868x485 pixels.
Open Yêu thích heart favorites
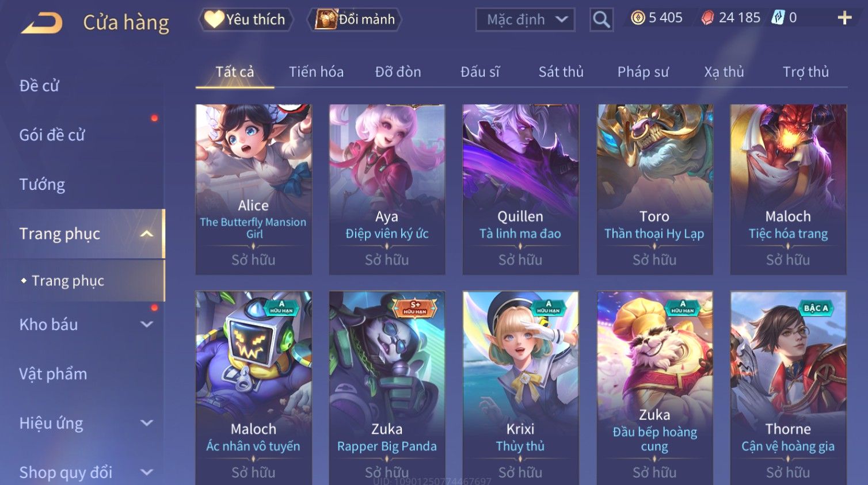click(x=246, y=20)
